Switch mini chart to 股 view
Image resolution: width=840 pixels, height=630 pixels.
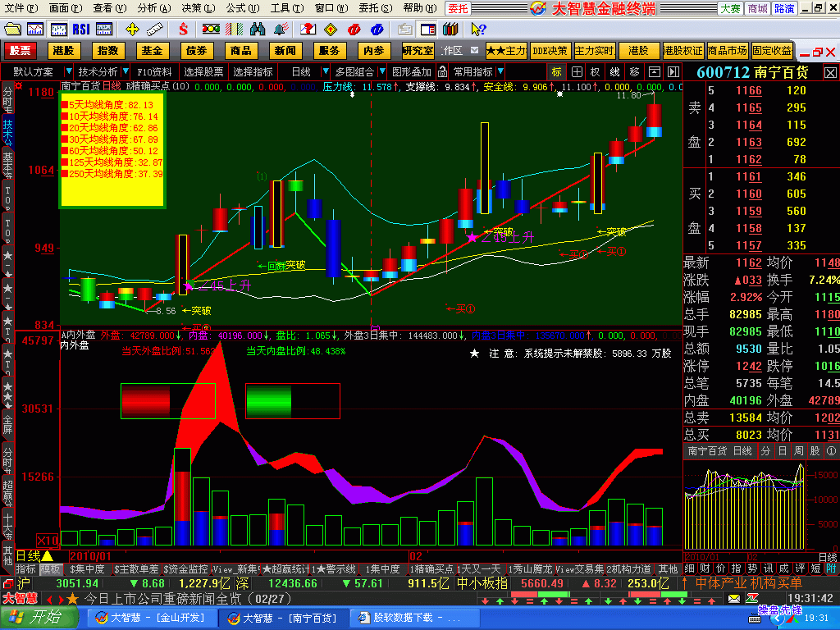click(815, 451)
